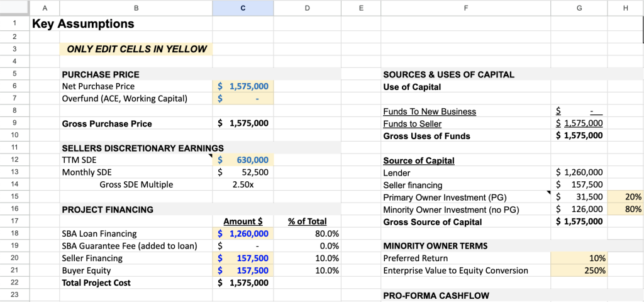Click Funds To New Business amount cell
Image resolution: width=644 pixels, height=302 pixels.
(579, 111)
